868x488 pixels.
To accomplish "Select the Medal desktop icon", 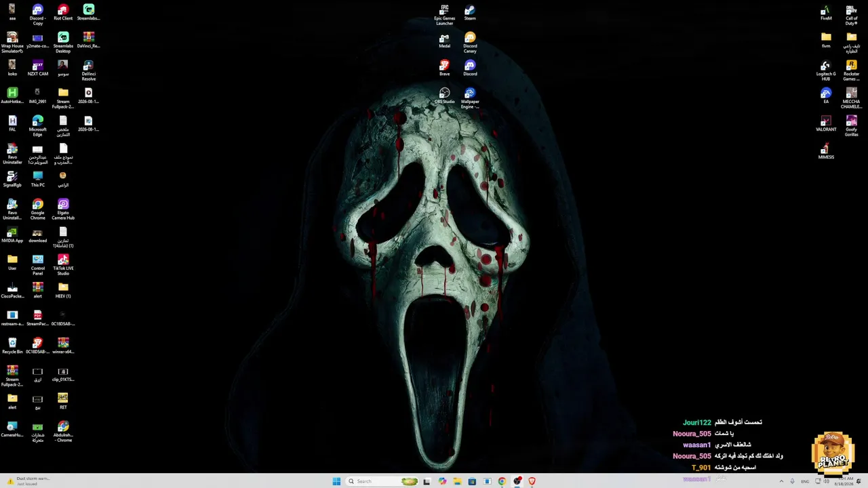I will (445, 40).
